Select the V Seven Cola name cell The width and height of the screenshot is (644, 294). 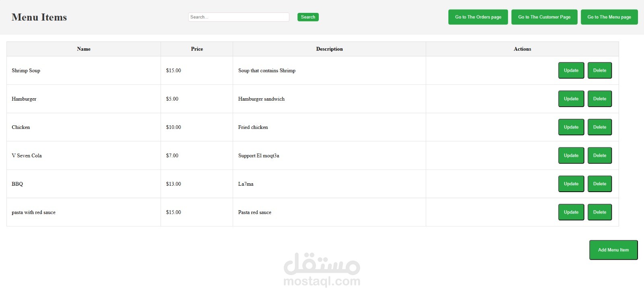[x=84, y=155]
